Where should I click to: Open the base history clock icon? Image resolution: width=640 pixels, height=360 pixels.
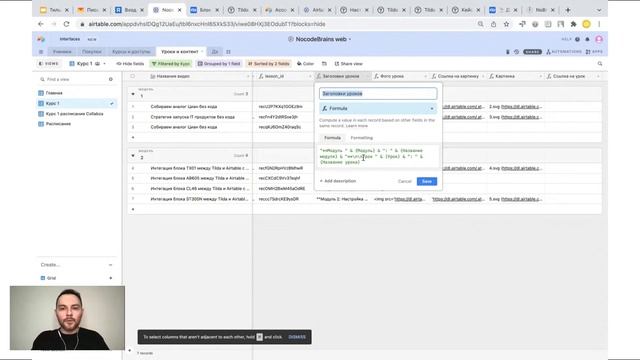(x=516, y=52)
